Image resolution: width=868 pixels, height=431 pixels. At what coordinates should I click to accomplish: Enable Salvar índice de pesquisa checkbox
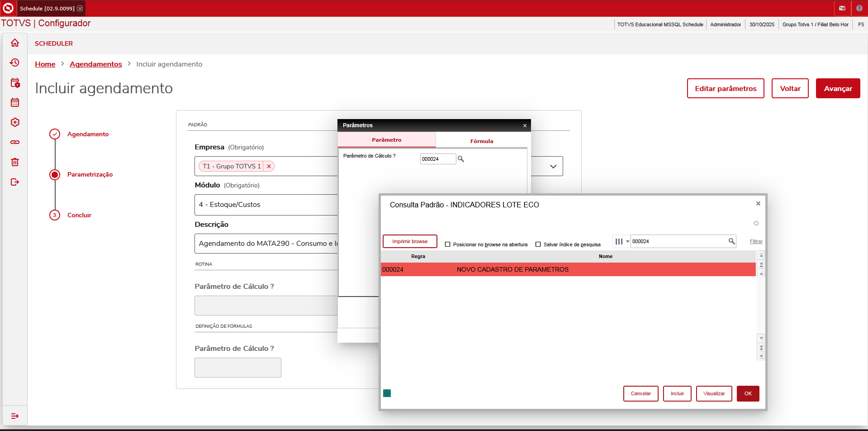(x=538, y=244)
